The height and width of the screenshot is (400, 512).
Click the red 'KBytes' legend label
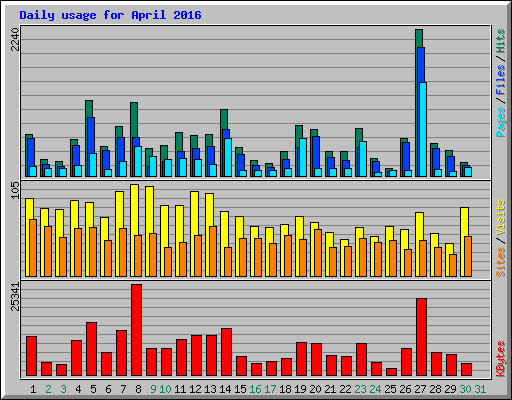tap(501, 359)
